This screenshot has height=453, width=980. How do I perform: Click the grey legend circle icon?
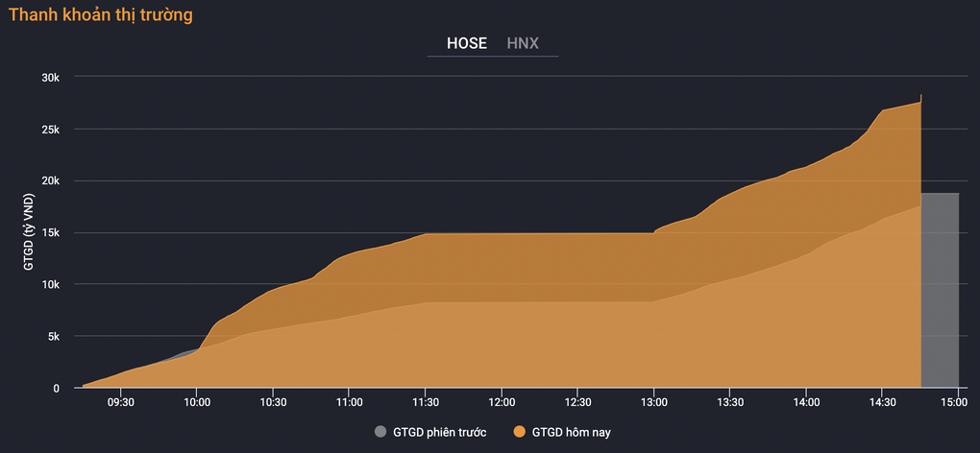[x=380, y=432]
